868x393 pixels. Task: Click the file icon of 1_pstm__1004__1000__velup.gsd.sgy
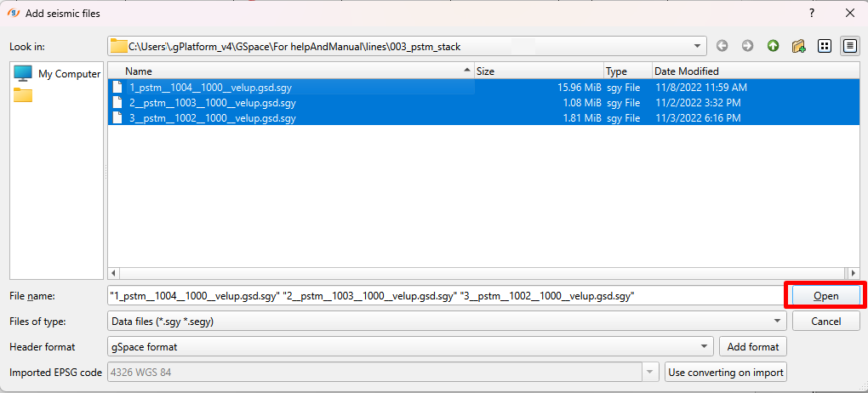pos(117,87)
